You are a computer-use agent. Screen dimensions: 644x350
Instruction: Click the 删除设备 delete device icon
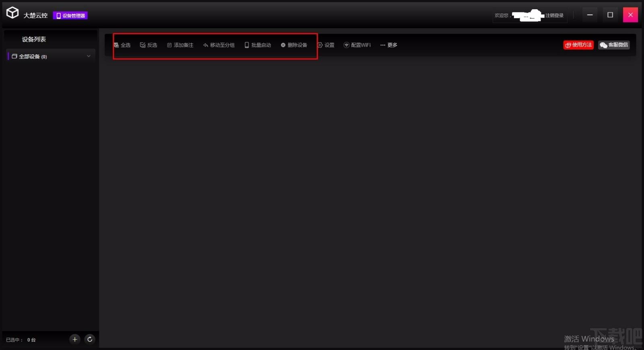tap(283, 45)
